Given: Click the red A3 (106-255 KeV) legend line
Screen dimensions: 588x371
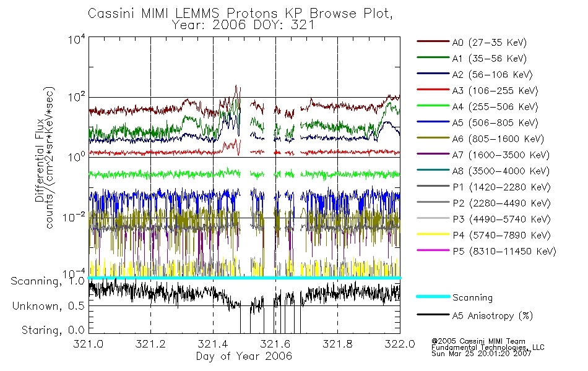Looking at the screenshot, I should point(433,90).
